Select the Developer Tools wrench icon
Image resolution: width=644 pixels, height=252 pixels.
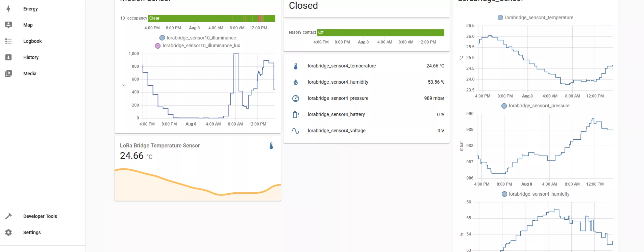coord(9,216)
